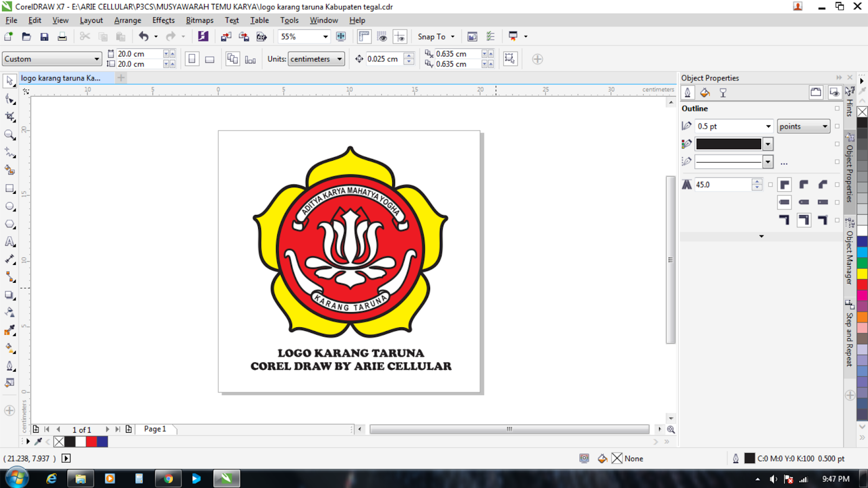This screenshot has height=488, width=868.
Task: Open the File menu
Action: point(11,20)
